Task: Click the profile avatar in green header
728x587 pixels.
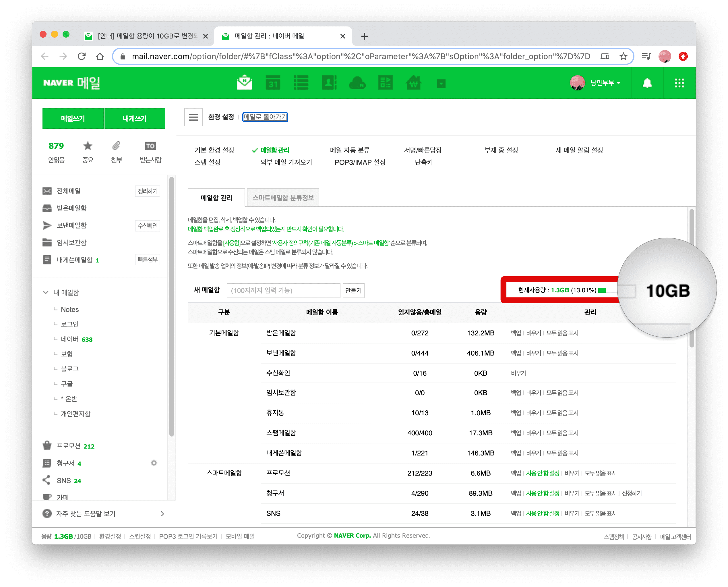Action: [x=577, y=83]
